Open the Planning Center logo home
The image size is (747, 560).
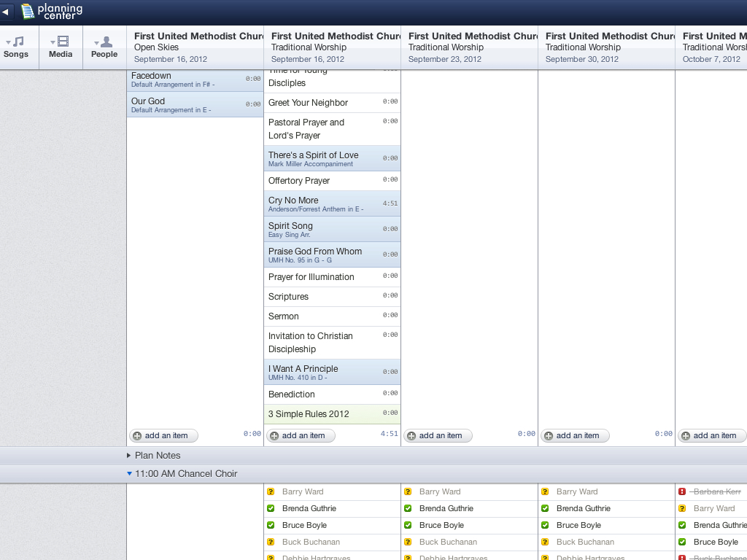click(52, 12)
